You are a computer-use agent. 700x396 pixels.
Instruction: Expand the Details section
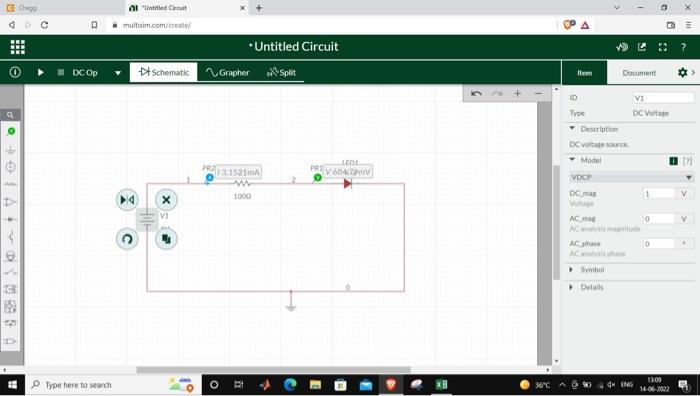(x=571, y=287)
